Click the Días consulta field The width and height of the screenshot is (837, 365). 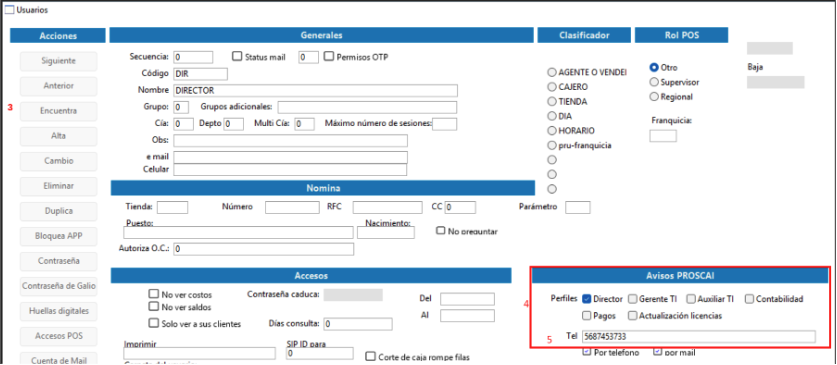pos(358,324)
